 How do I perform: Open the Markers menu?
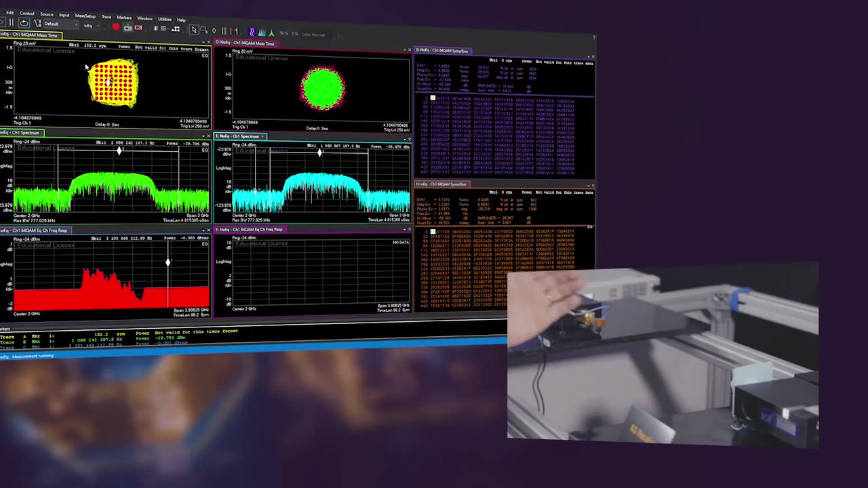124,18
